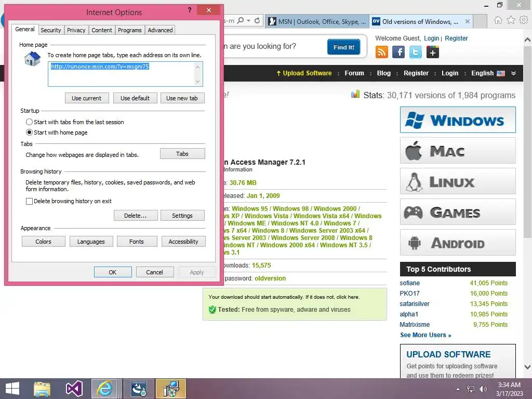Open address bar search dropdown arrow
Viewport: 532px width, 399px height.
click(x=249, y=21)
